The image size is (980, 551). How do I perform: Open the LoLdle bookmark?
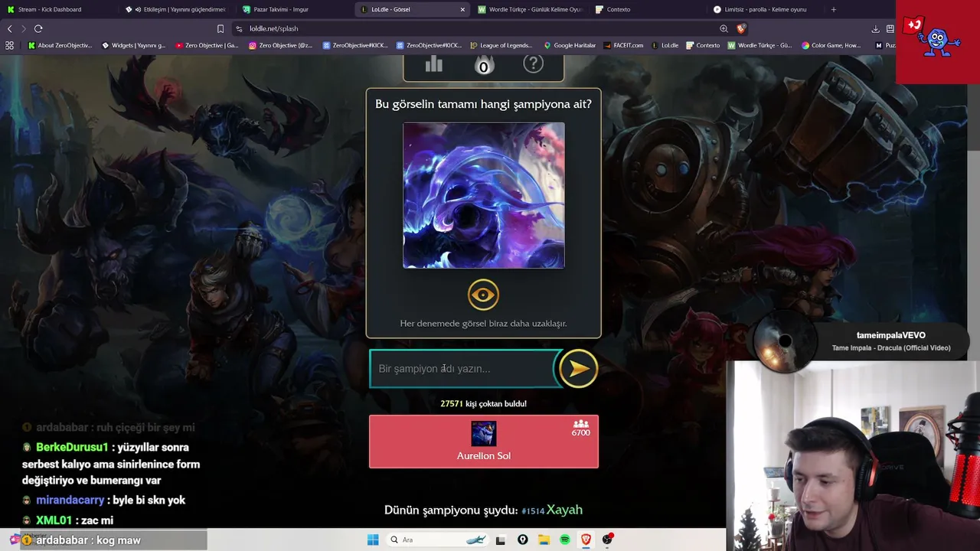tap(665, 45)
